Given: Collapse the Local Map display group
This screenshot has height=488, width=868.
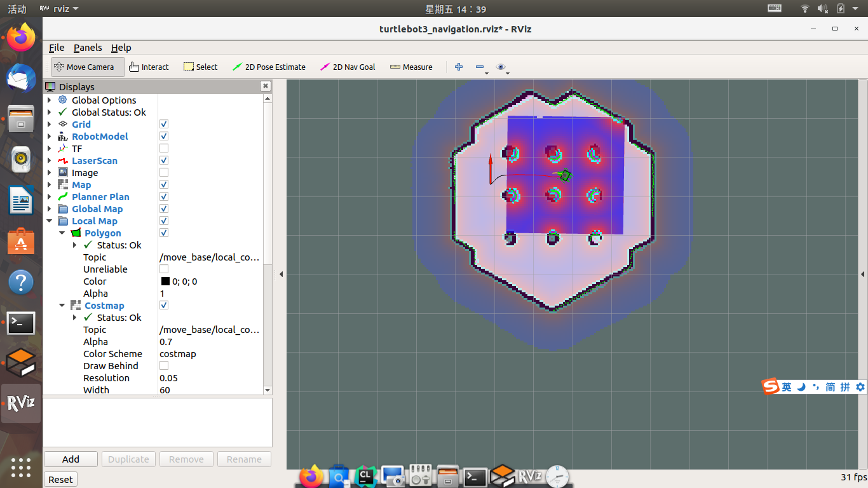Looking at the screenshot, I should pyautogui.click(x=50, y=220).
